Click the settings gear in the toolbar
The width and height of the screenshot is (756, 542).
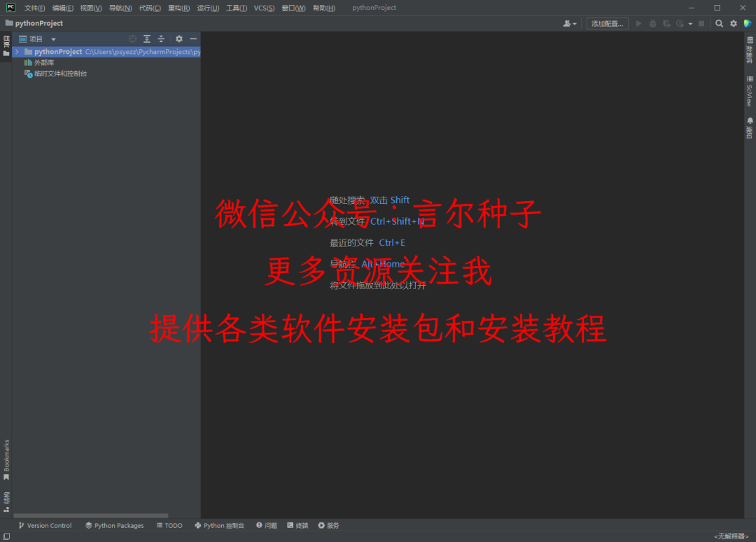point(733,23)
